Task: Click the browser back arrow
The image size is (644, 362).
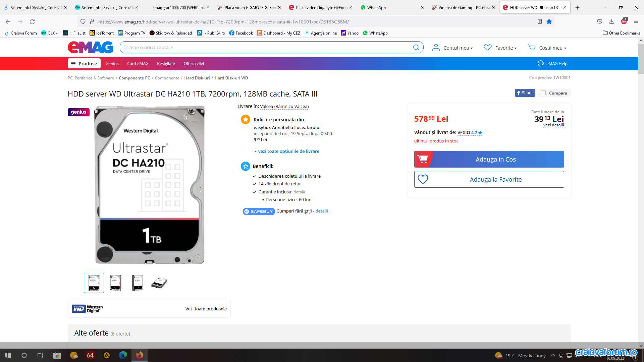Action: pyautogui.click(x=8, y=22)
